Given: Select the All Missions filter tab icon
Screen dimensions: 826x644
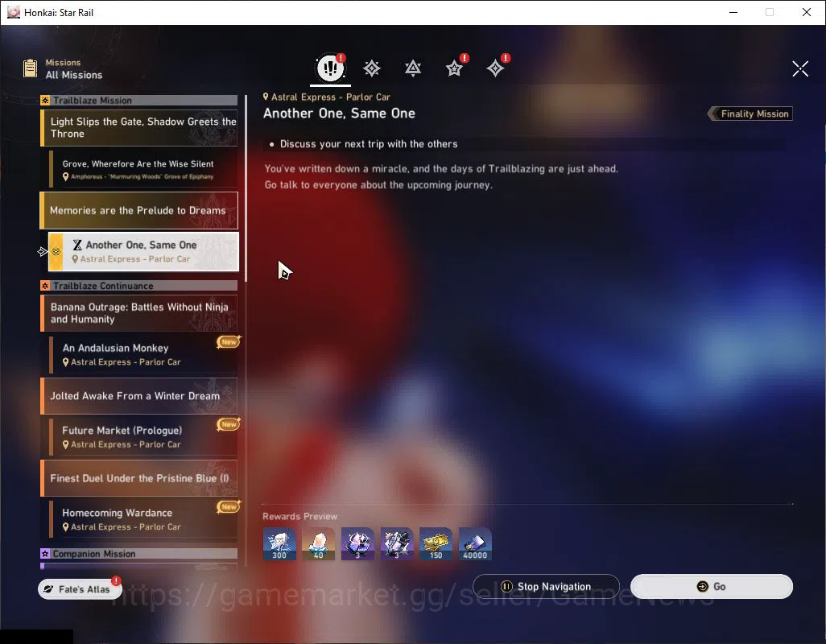Looking at the screenshot, I should pyautogui.click(x=330, y=68).
